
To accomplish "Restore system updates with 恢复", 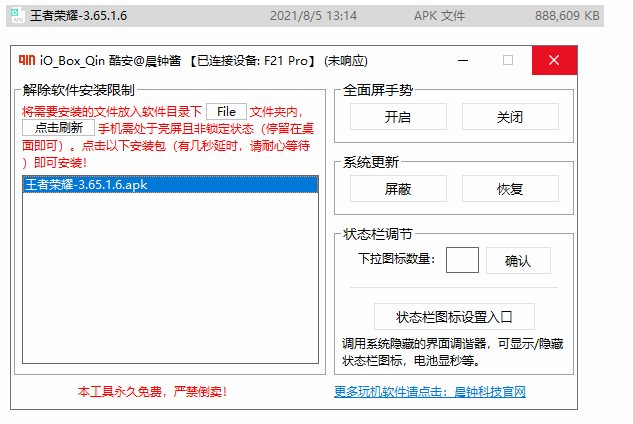I will [x=509, y=189].
